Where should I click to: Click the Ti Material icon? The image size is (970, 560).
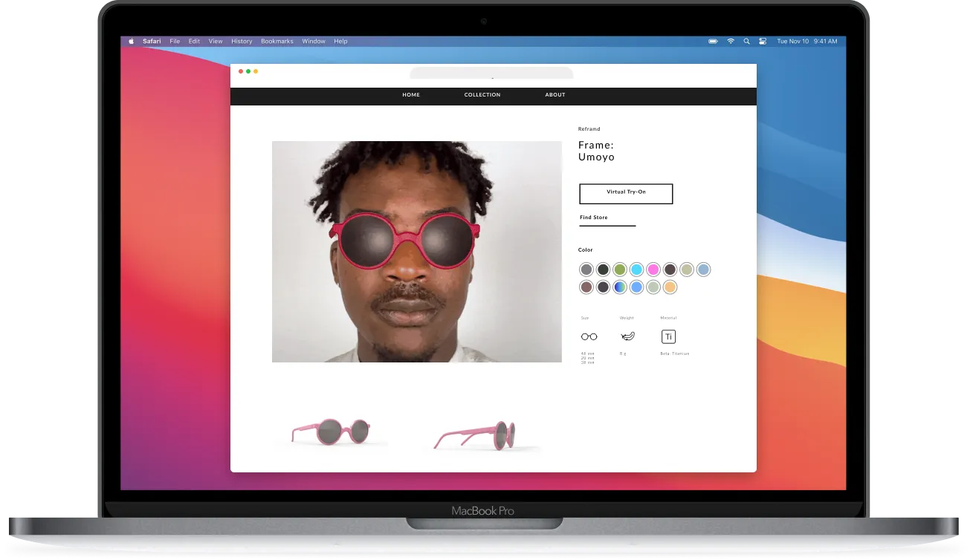pos(668,336)
